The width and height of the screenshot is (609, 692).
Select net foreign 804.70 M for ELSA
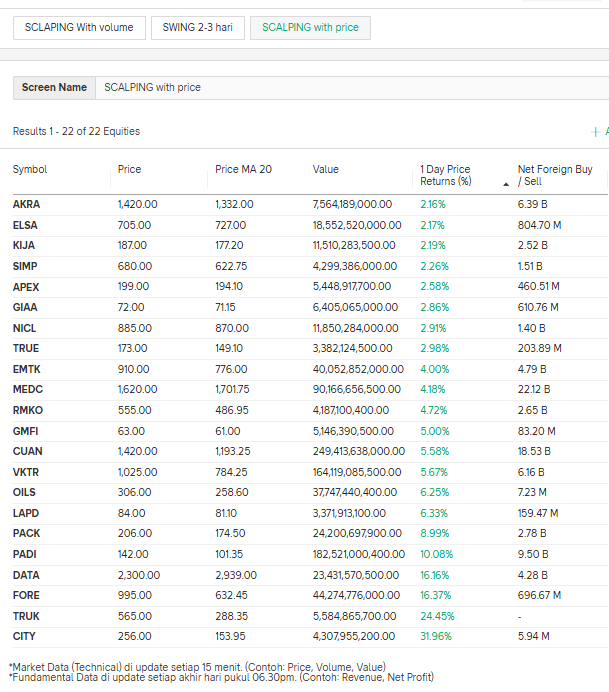point(540,226)
